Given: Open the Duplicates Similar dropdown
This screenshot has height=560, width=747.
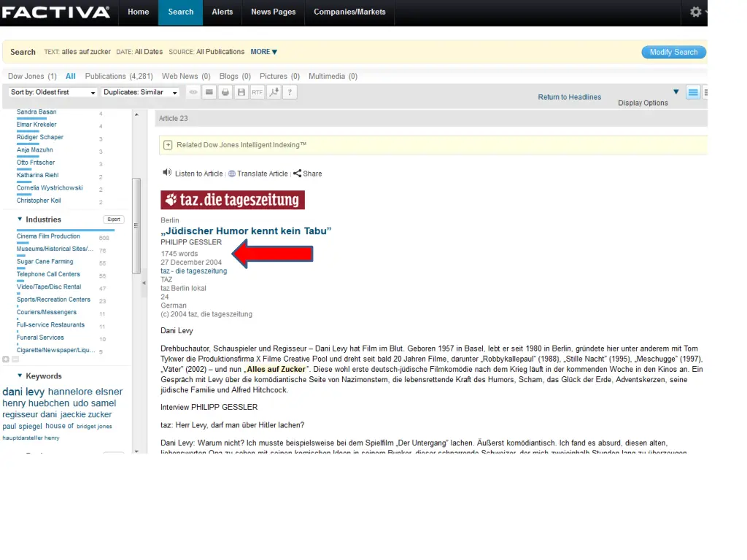Looking at the screenshot, I should [141, 92].
